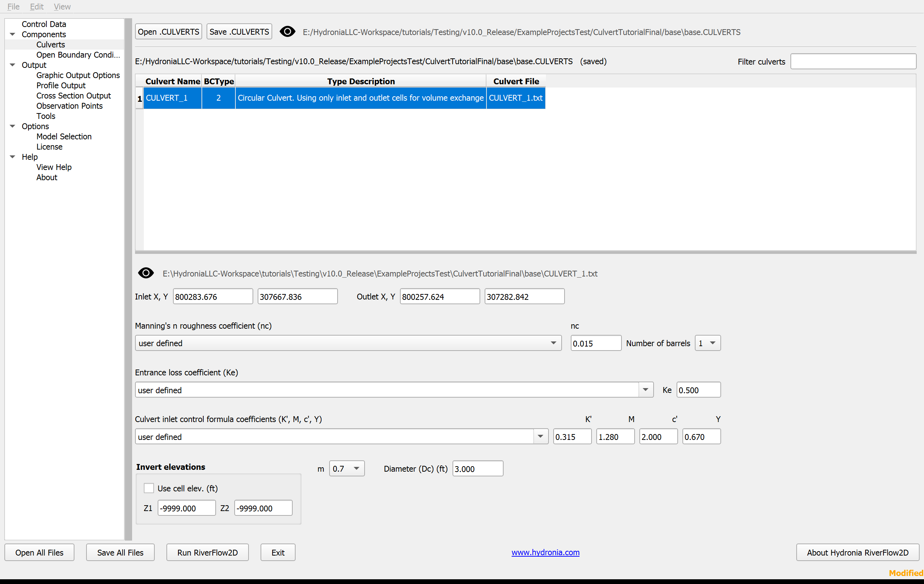Click the Inlet X coordinate field
924x584 pixels.
coord(213,297)
